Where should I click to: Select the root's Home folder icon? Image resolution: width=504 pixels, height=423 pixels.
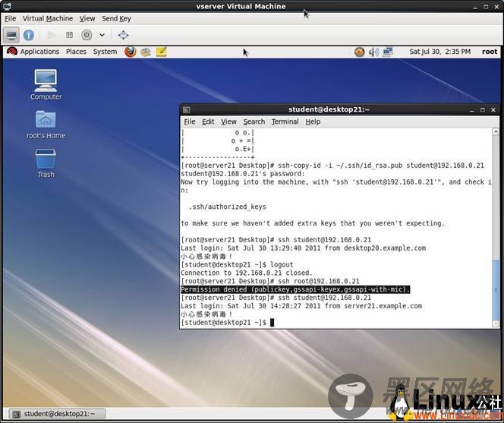pyautogui.click(x=46, y=125)
